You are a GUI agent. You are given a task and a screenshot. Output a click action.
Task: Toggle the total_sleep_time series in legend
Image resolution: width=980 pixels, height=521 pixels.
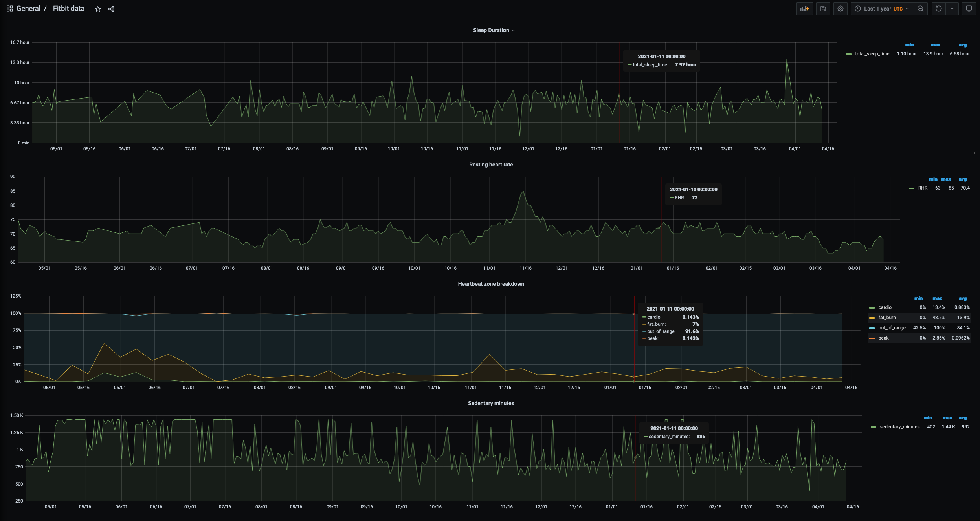tap(872, 54)
